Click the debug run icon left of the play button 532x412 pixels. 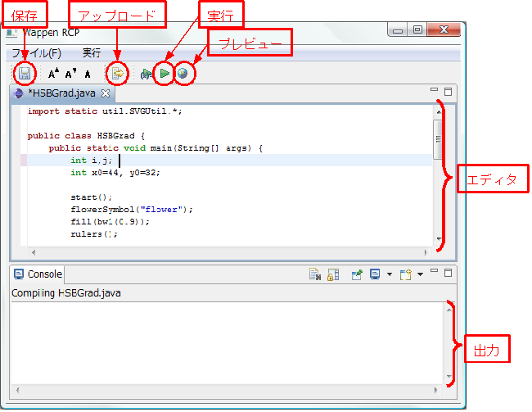pyautogui.click(x=147, y=74)
